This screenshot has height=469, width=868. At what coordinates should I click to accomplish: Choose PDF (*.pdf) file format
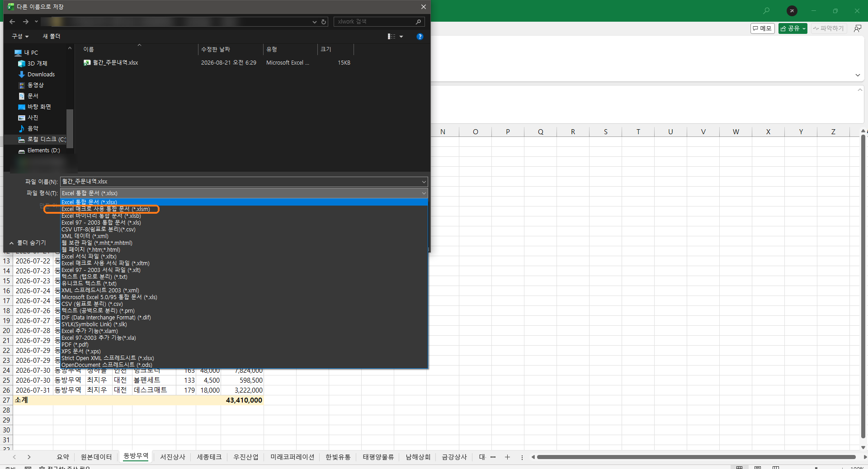[x=75, y=345]
